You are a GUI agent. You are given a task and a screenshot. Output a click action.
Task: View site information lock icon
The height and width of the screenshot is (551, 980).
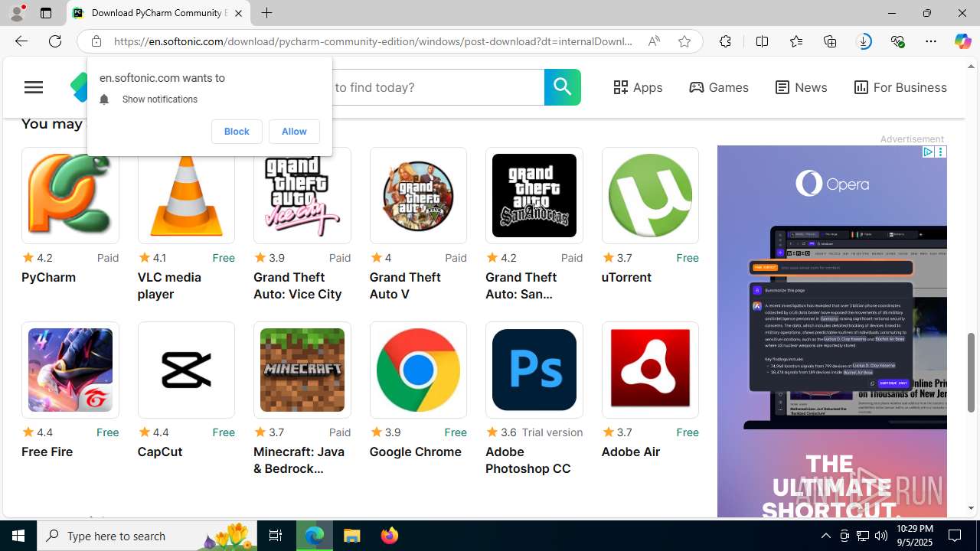[96, 41]
